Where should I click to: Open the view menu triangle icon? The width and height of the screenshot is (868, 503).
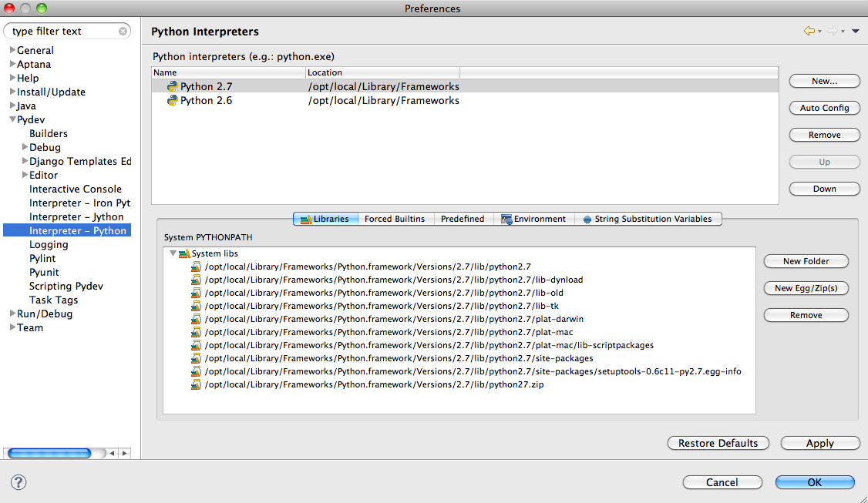click(855, 32)
